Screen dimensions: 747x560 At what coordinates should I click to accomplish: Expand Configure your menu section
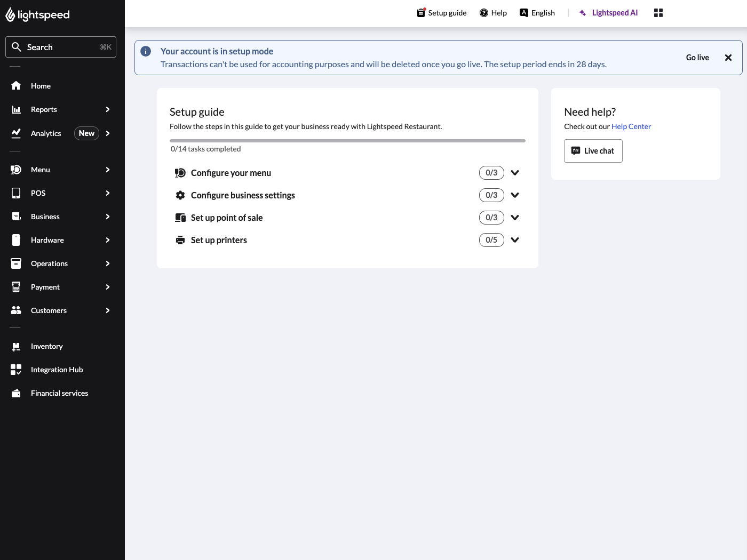click(515, 172)
